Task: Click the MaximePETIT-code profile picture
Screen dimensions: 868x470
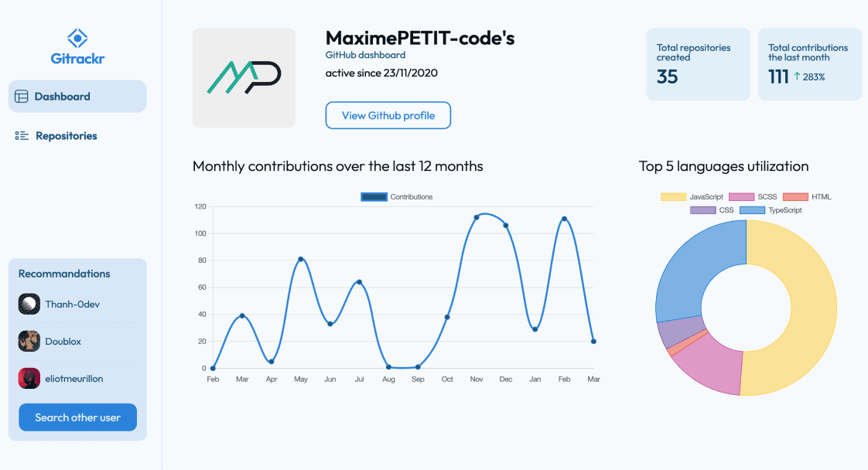Action: (x=244, y=77)
